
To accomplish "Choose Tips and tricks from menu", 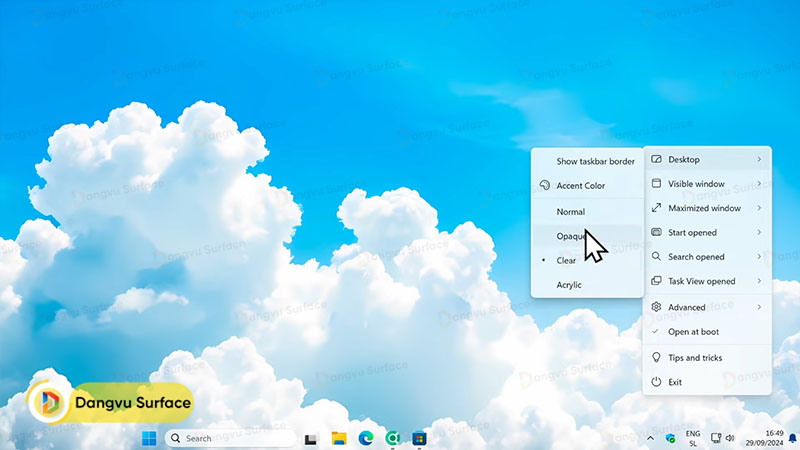I will pos(707,358).
